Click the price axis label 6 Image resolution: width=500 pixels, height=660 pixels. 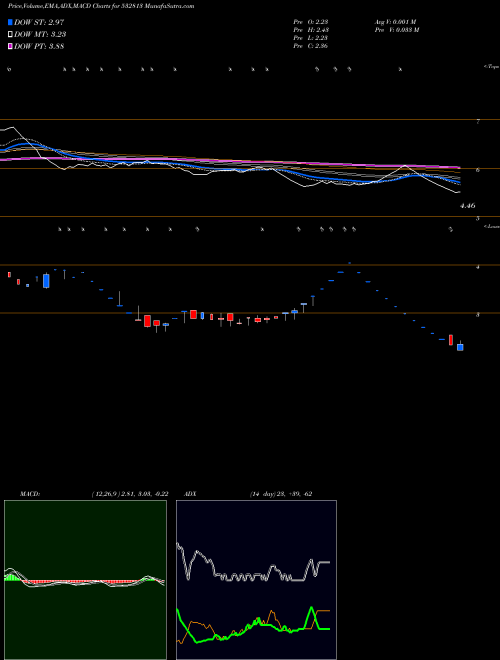478,170
